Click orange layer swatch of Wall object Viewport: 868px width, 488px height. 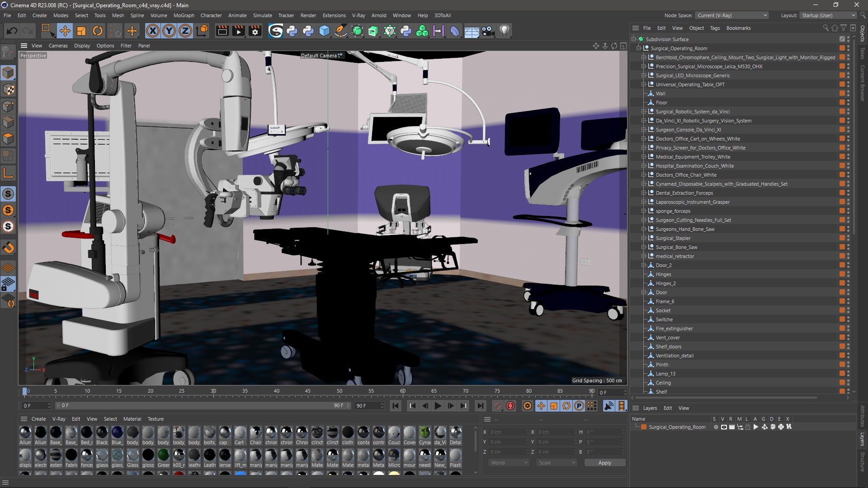click(842, 94)
